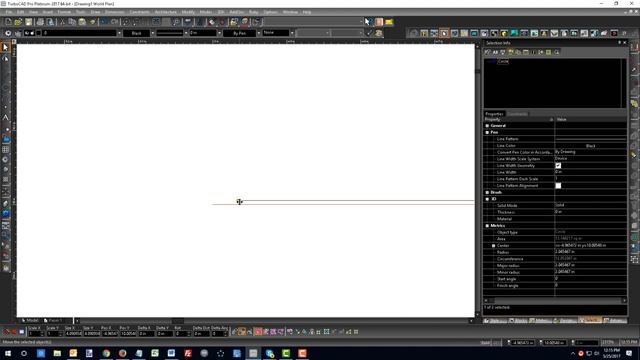This screenshot has width=640, height=360.
Task: Open the Draw menu
Action: point(95,12)
